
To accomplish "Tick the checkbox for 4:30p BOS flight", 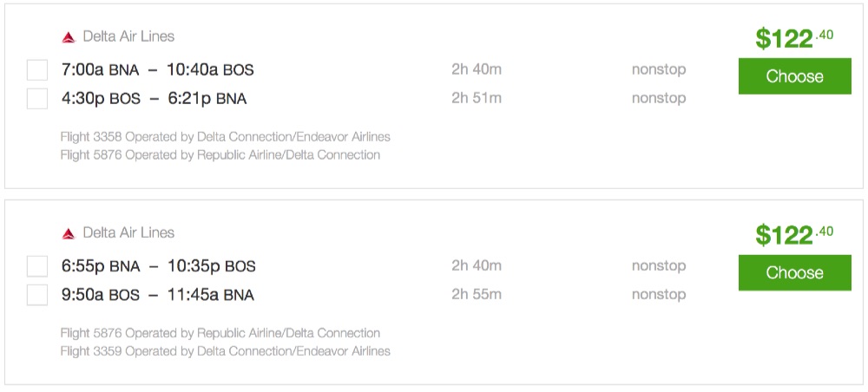I will click(x=37, y=99).
